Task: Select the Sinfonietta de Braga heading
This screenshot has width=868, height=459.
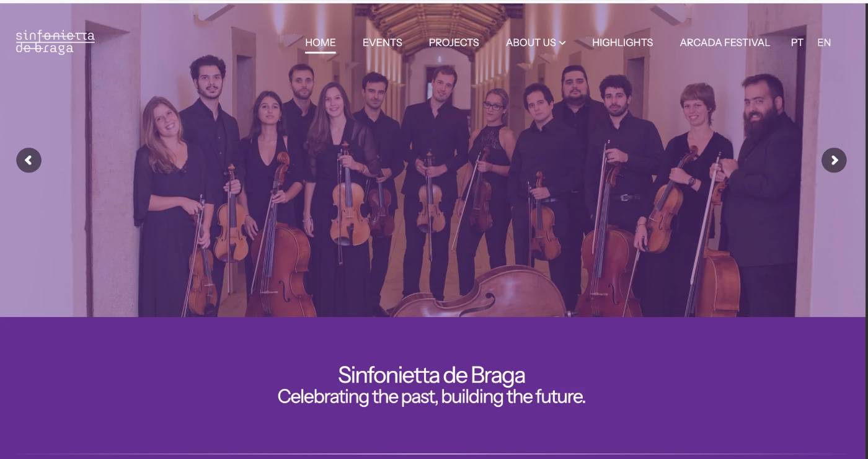Action: coord(432,375)
